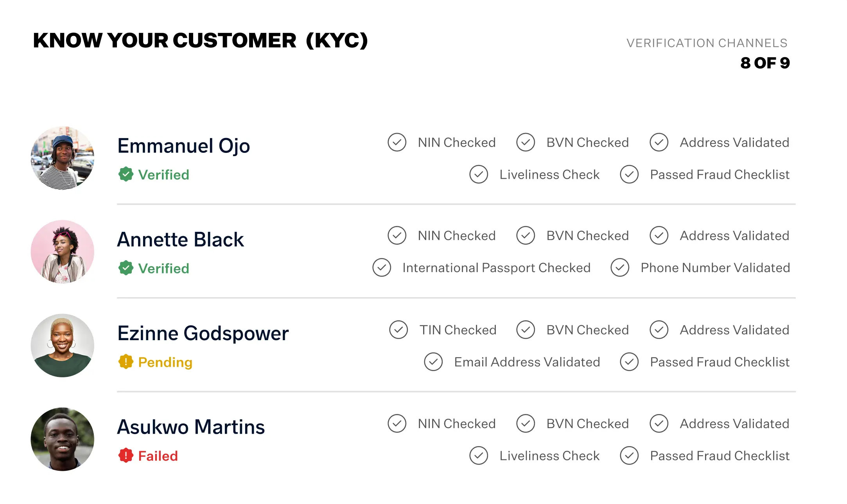Viewport: 847px width, 504px height.
Task: Click Asukwo Martins' Address Validated check icon
Action: click(x=659, y=424)
